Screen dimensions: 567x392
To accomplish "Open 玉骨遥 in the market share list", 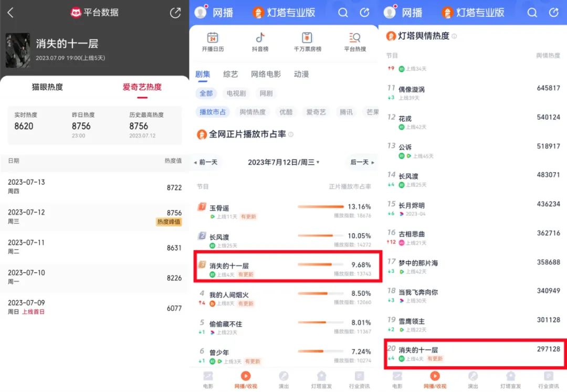I will click(285, 211).
